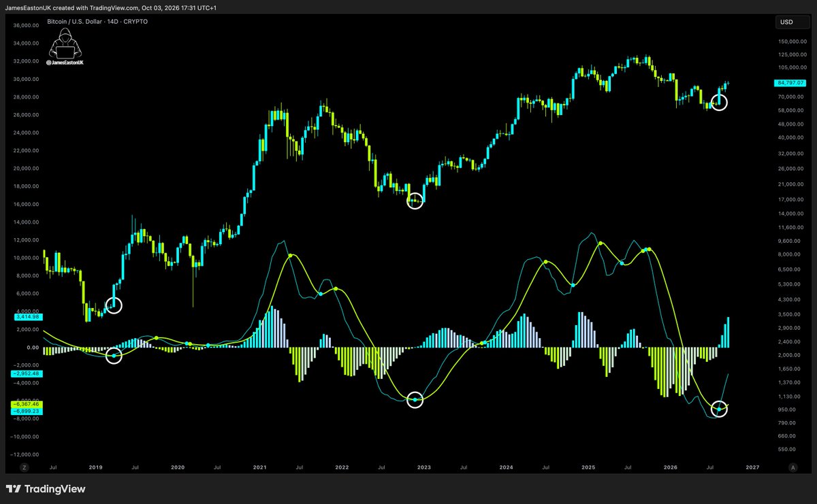817x504 pixels.
Task: Click the 2021 label on the time axis
Action: [x=259, y=467]
